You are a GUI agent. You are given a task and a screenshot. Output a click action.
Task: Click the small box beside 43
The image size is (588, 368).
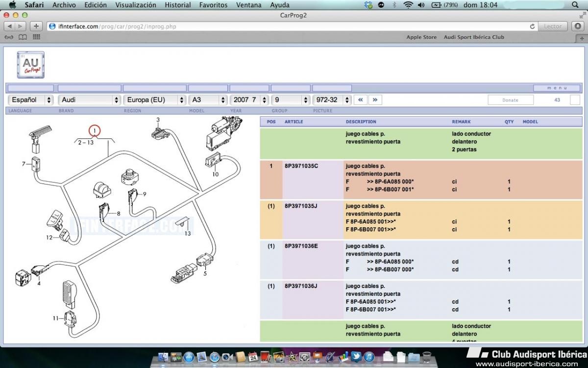pyautogui.click(x=575, y=100)
